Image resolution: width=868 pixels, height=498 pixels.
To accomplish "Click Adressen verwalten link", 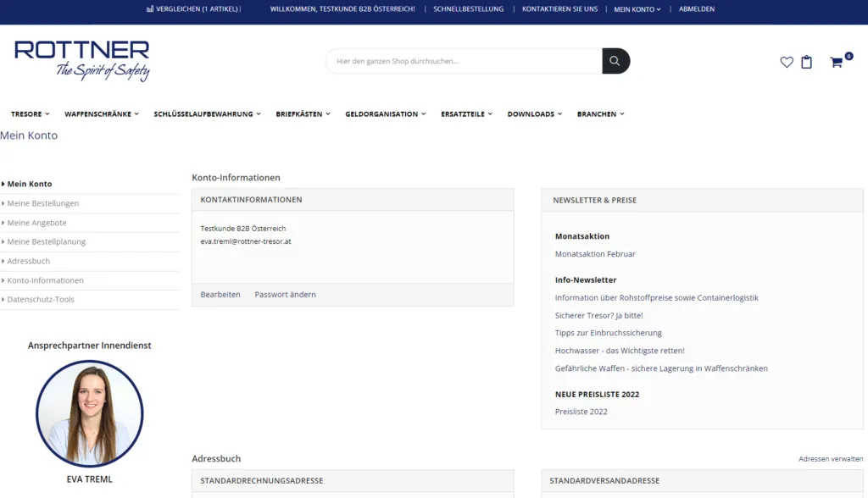I will [x=831, y=459].
